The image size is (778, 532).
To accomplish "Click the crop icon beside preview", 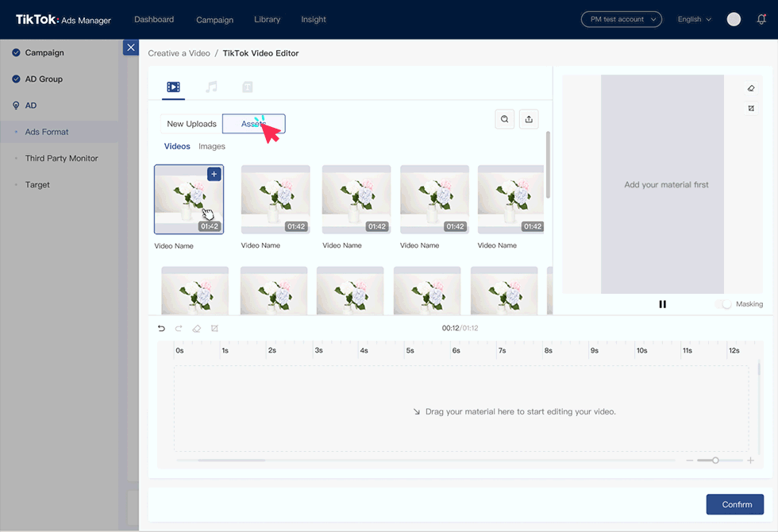I will tap(751, 108).
